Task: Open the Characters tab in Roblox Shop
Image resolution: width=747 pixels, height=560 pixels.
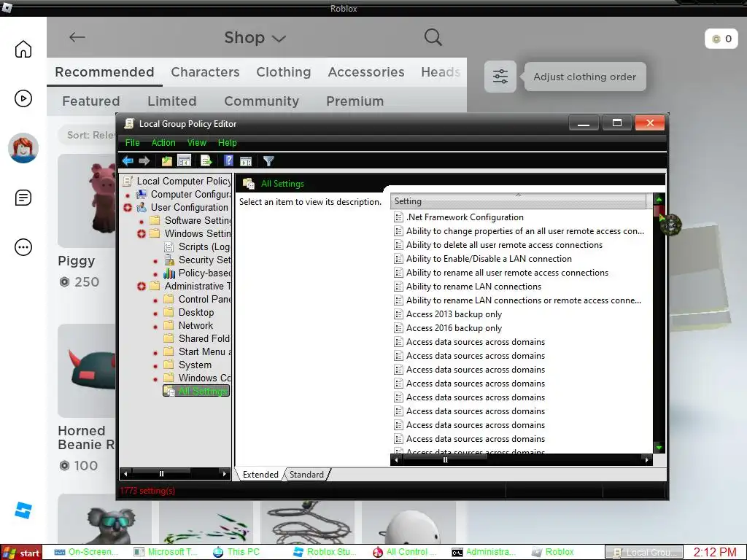Action: pyautogui.click(x=205, y=72)
